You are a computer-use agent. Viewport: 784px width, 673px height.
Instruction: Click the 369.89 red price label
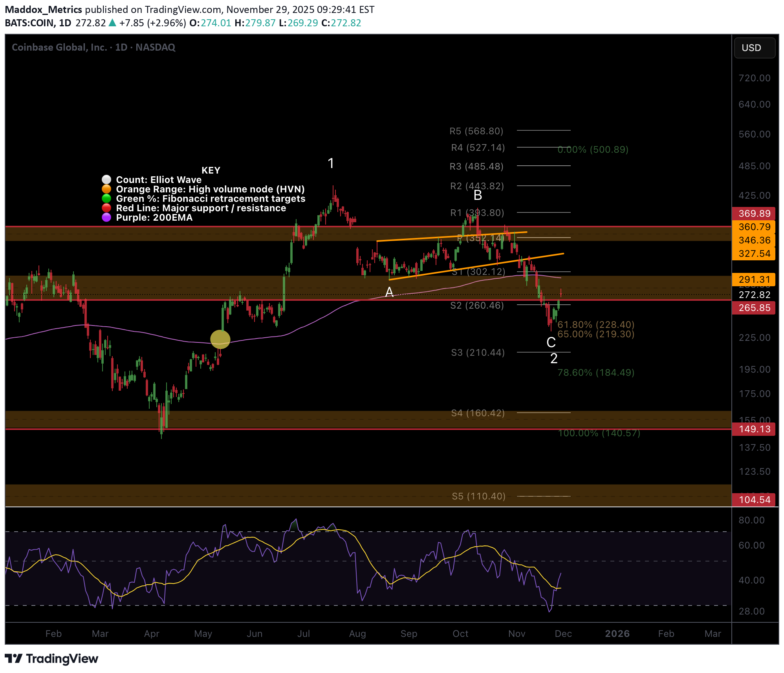754,214
